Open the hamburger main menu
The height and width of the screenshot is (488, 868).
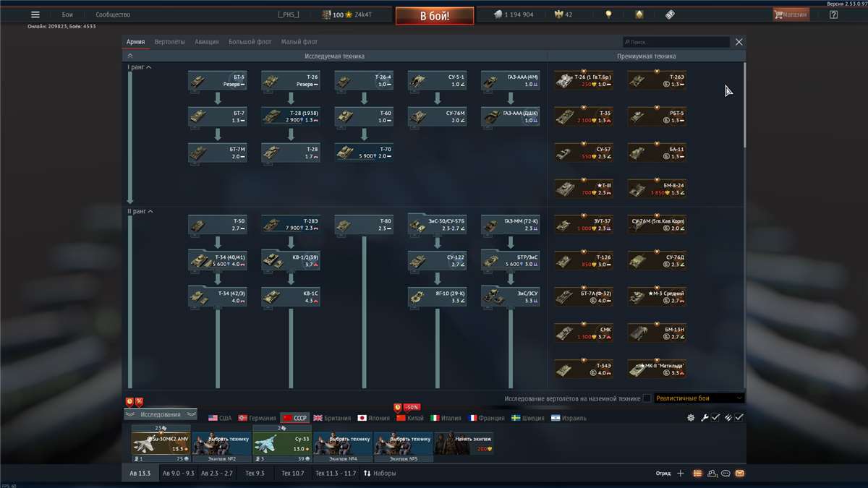click(x=35, y=14)
